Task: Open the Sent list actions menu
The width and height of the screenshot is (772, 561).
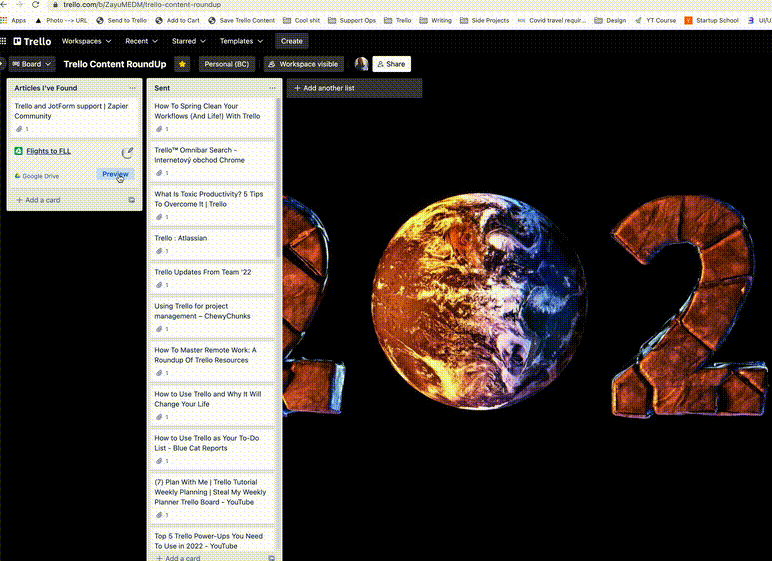Action: pyautogui.click(x=271, y=88)
